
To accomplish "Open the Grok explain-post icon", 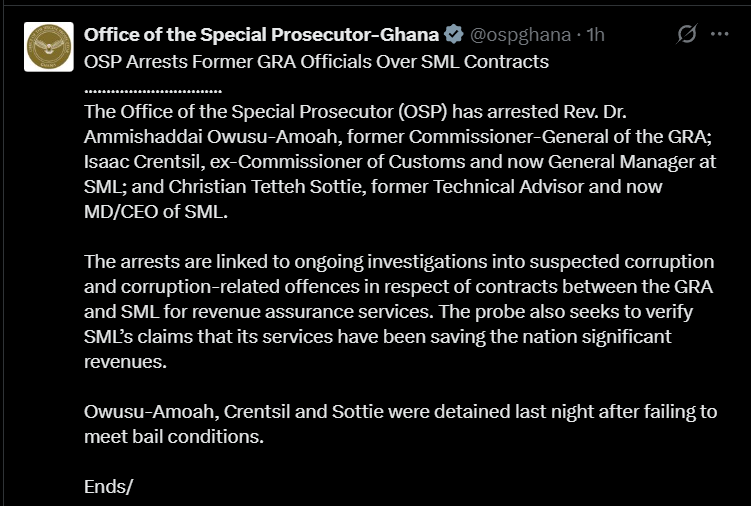I will coord(687,34).
